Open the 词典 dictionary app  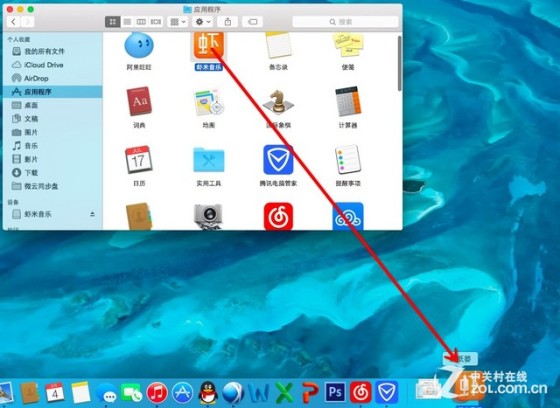(139, 101)
